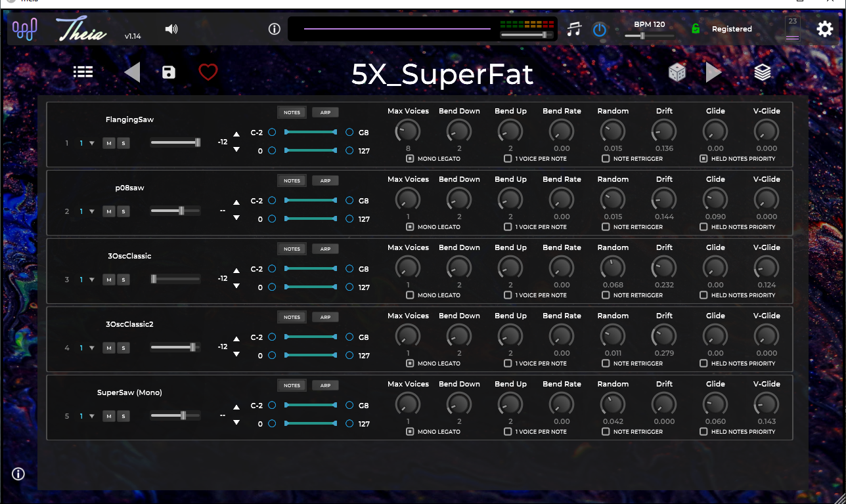Check Note Retrigger on SuperSaw (Mono)
846x504 pixels.
coord(606,432)
